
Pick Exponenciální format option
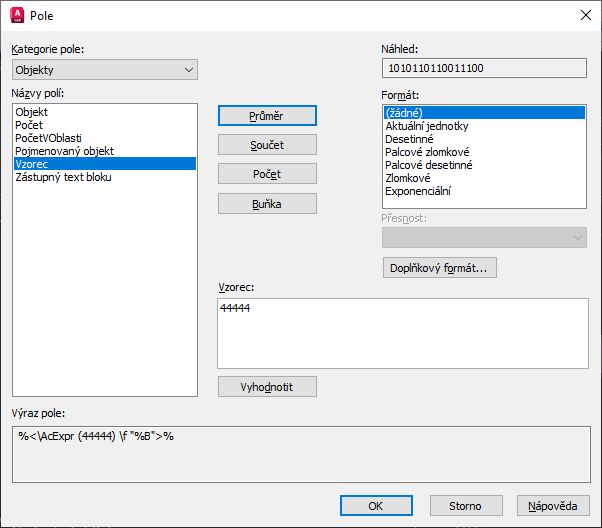tap(420, 190)
